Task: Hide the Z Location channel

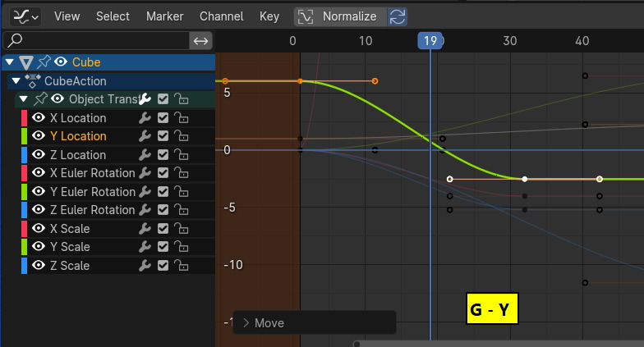Action: (x=39, y=154)
